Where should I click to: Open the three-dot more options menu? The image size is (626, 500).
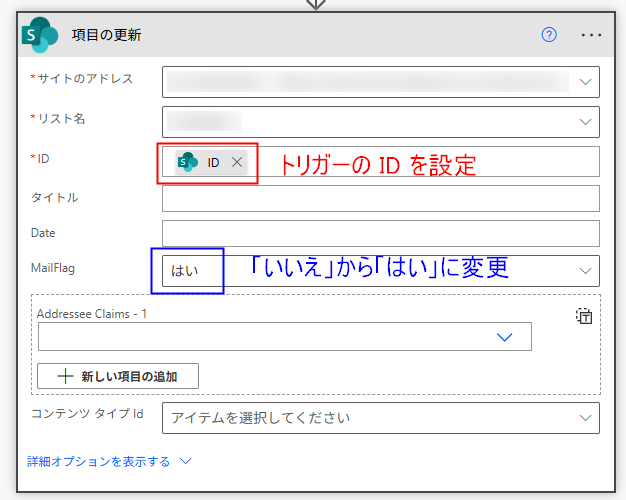(591, 35)
